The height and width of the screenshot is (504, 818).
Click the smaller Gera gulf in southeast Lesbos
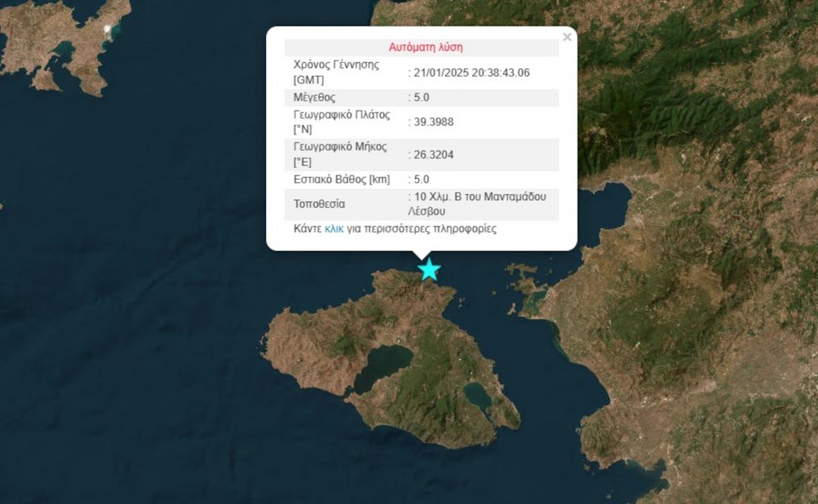[476, 395]
